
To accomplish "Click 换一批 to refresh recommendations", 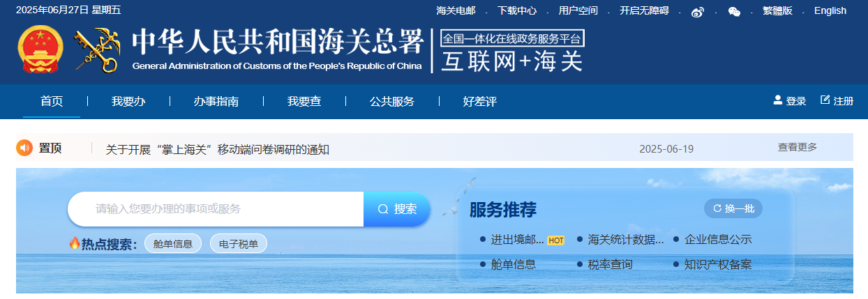I will 733,208.
